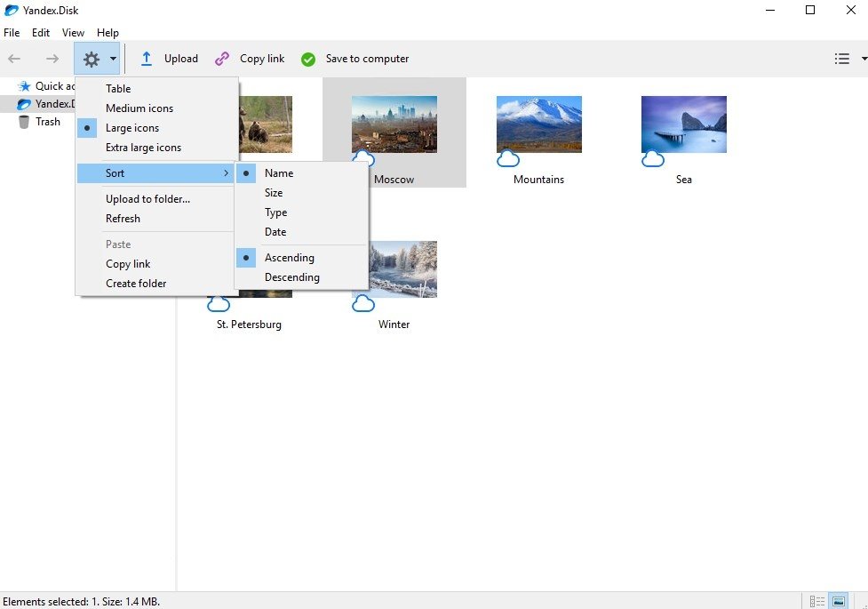Select Descending sort order
The image size is (868, 609).
[291, 277]
